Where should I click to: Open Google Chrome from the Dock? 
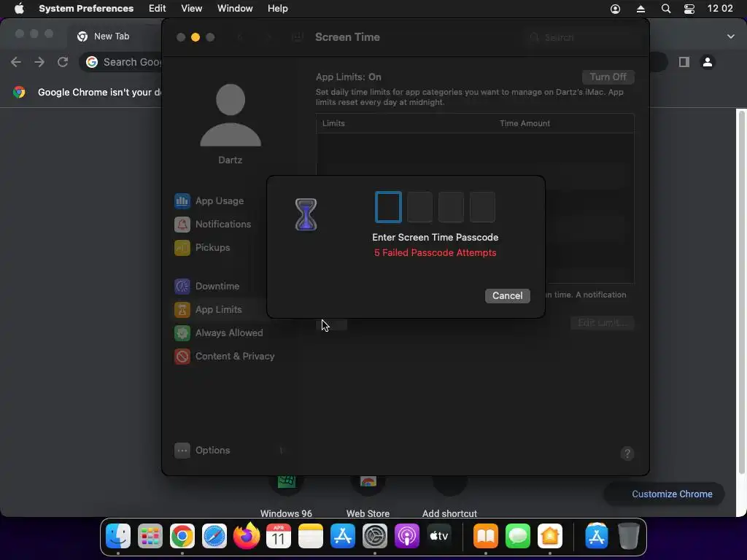[182, 536]
